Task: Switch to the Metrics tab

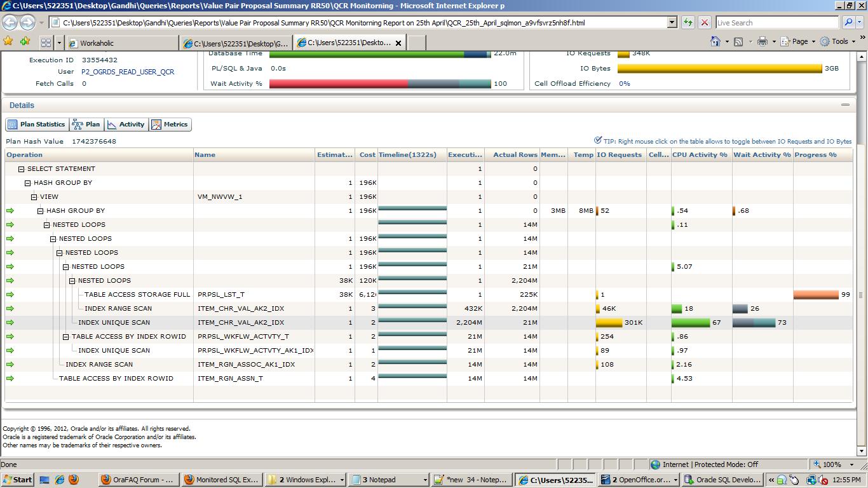Action: coord(170,125)
